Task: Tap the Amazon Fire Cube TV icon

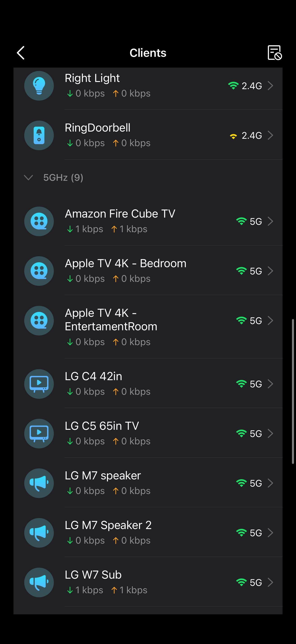Action: (x=39, y=221)
